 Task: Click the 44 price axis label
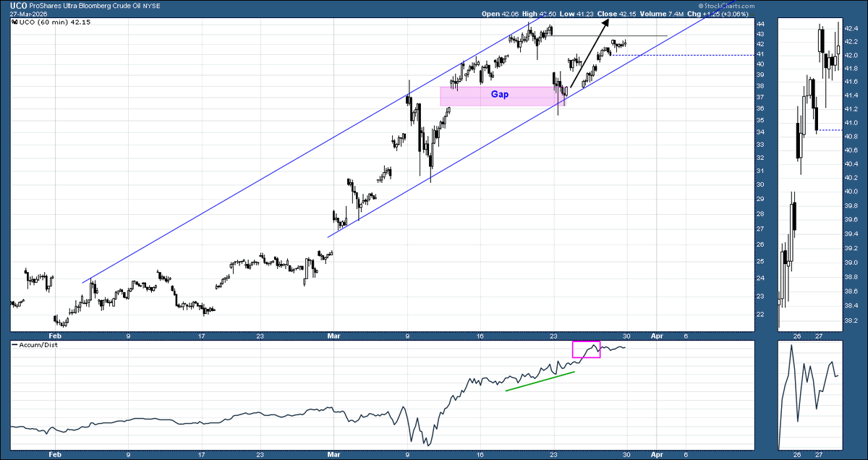tap(759, 24)
